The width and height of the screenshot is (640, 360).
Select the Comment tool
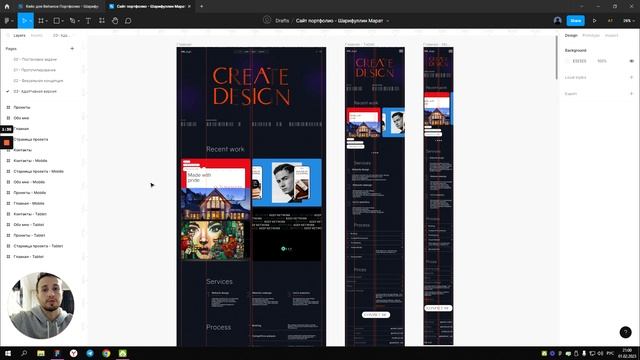(x=128, y=20)
